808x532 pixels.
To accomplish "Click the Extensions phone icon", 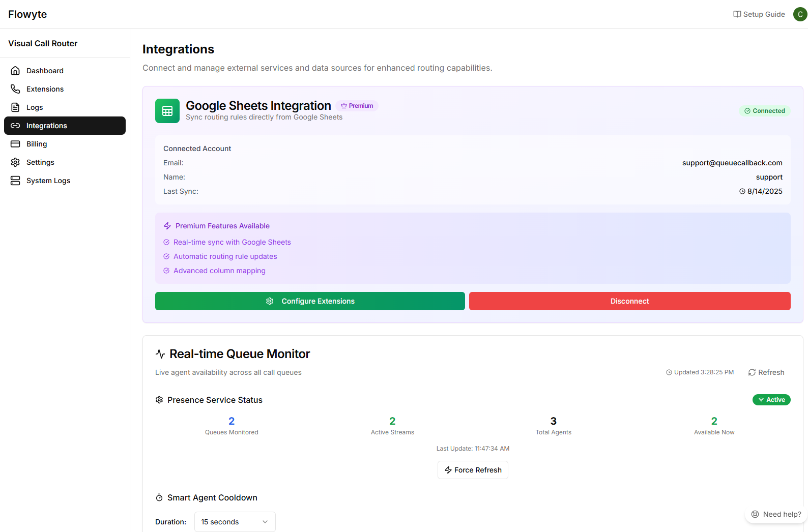I will [15, 89].
